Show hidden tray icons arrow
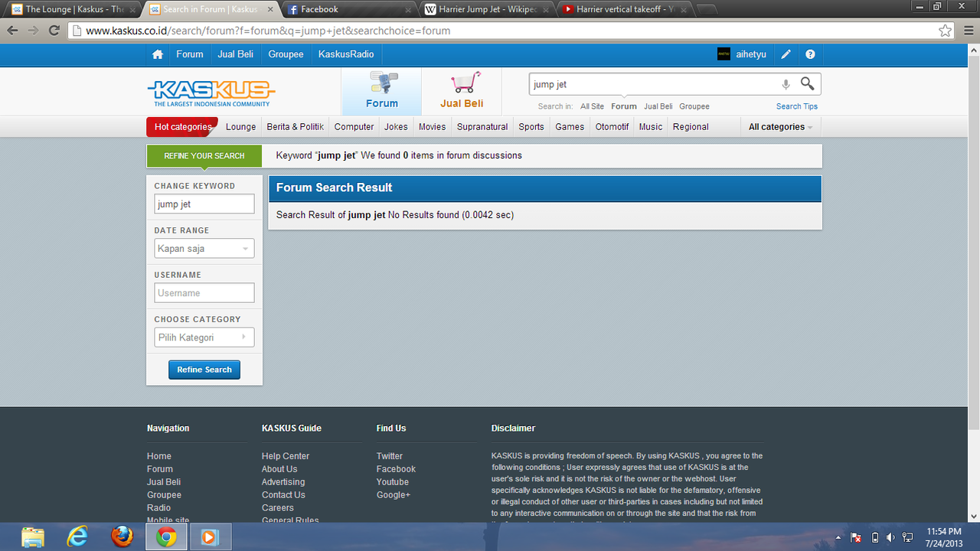 [x=839, y=538]
